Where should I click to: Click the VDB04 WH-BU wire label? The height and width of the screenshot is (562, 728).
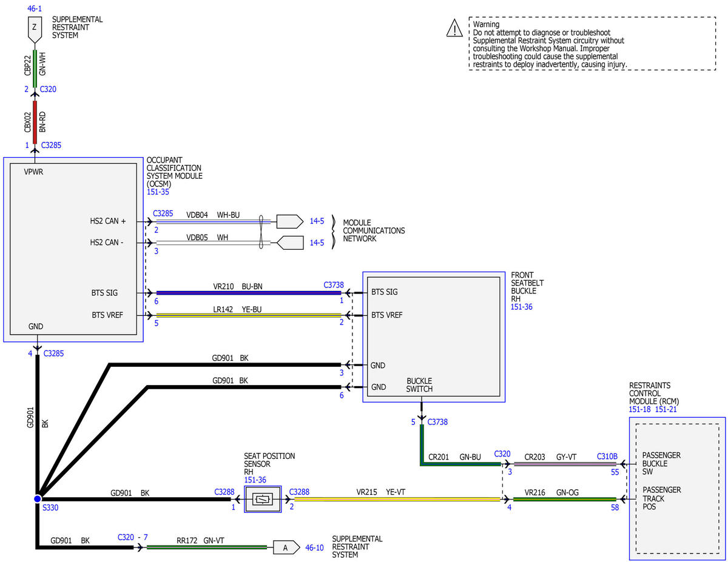pyautogui.click(x=213, y=214)
